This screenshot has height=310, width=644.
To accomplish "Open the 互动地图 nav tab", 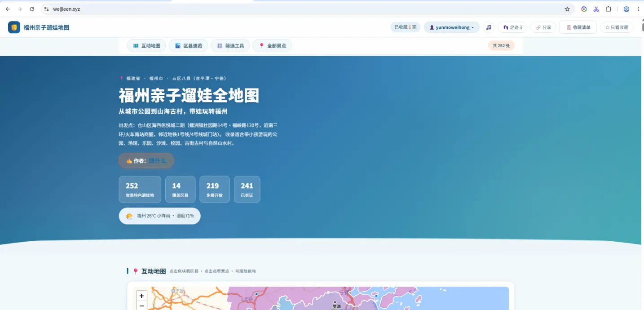I will [146, 46].
